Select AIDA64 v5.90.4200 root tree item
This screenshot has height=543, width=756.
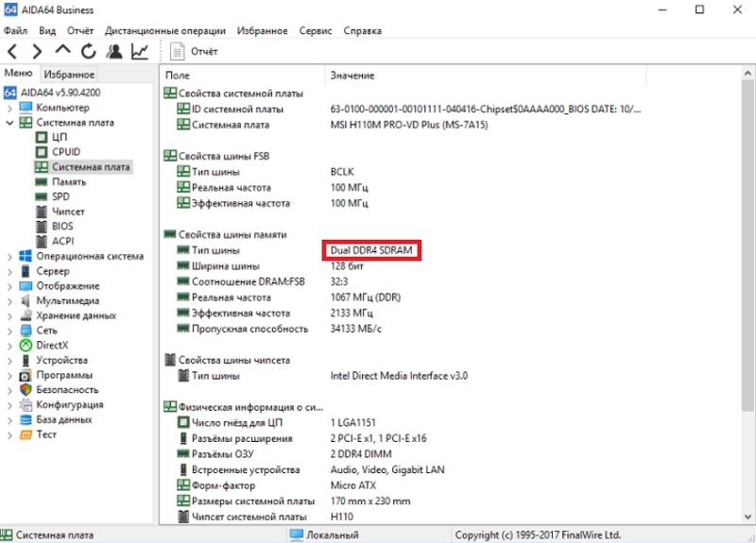pyautogui.click(x=52, y=92)
